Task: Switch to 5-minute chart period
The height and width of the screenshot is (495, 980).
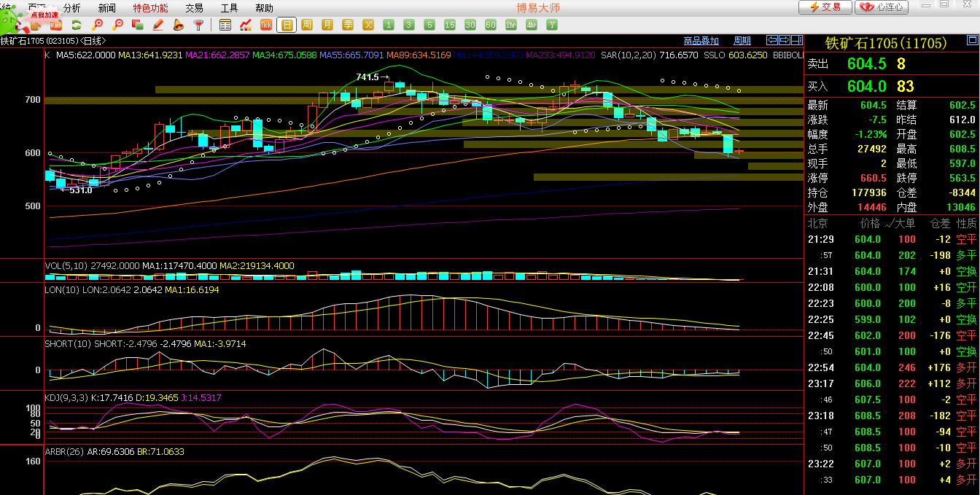Action: 429,25
